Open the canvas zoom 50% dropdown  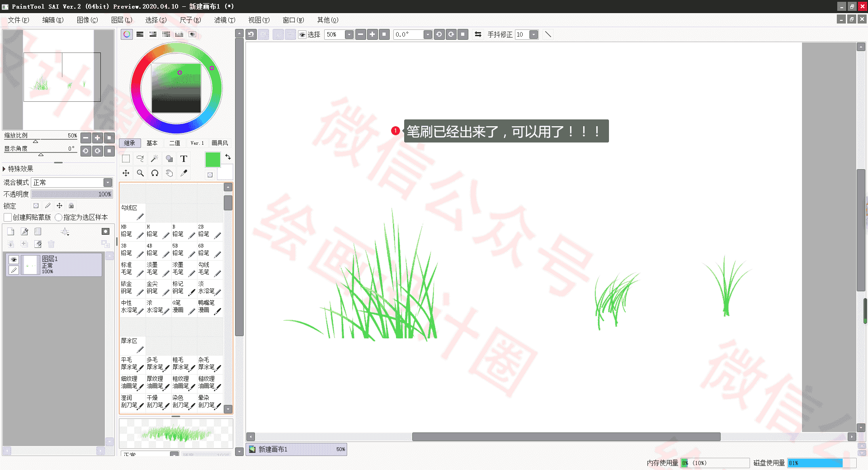[x=349, y=35]
